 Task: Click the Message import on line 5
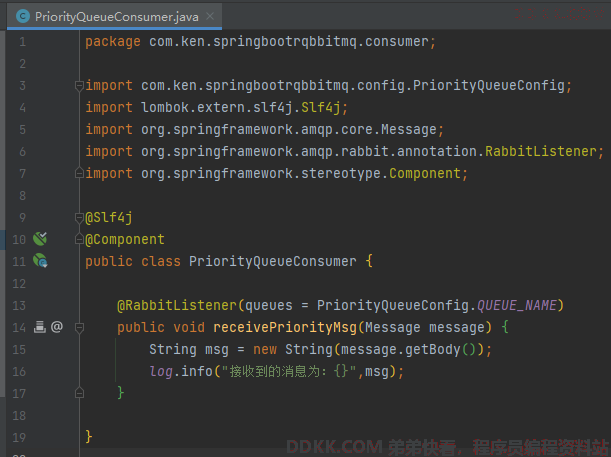pos(408,129)
